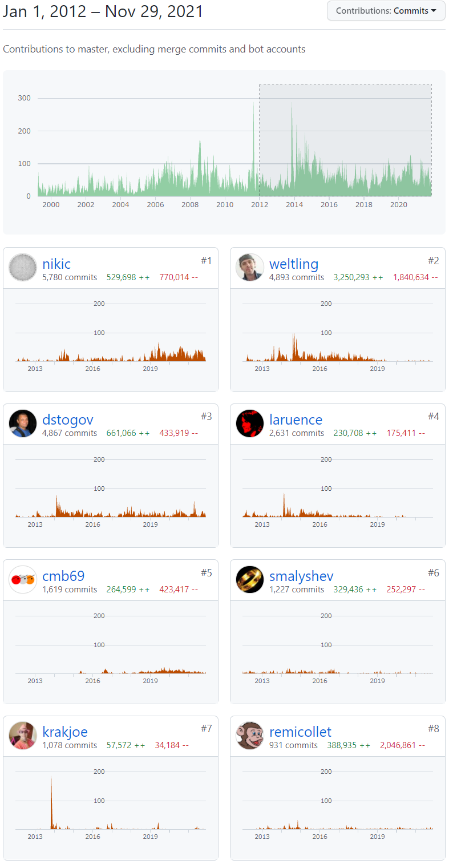Click nikic's 529,698 ++ additions count
Image resolution: width=449 pixels, height=868 pixels.
(x=128, y=277)
